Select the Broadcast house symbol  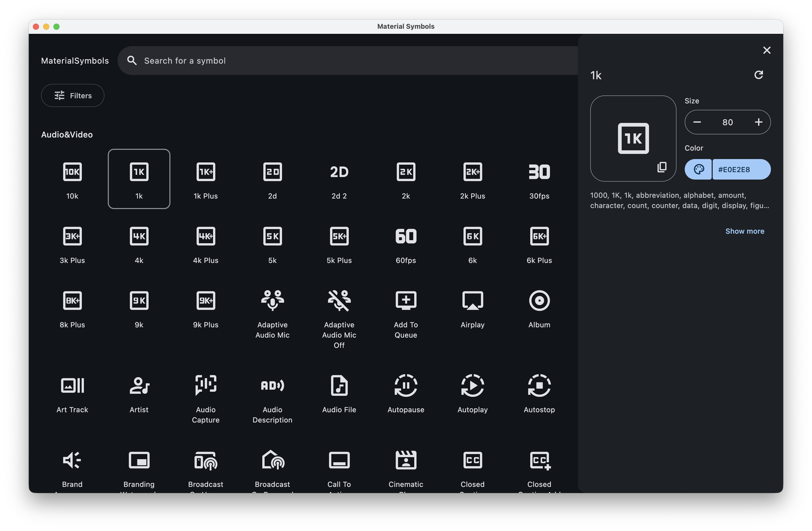coord(272,466)
